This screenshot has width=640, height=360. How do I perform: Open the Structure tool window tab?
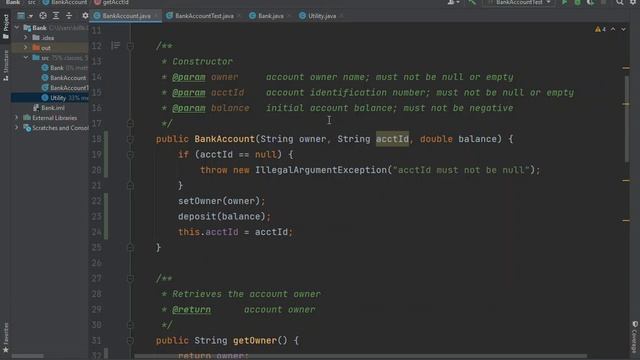[x=5, y=65]
